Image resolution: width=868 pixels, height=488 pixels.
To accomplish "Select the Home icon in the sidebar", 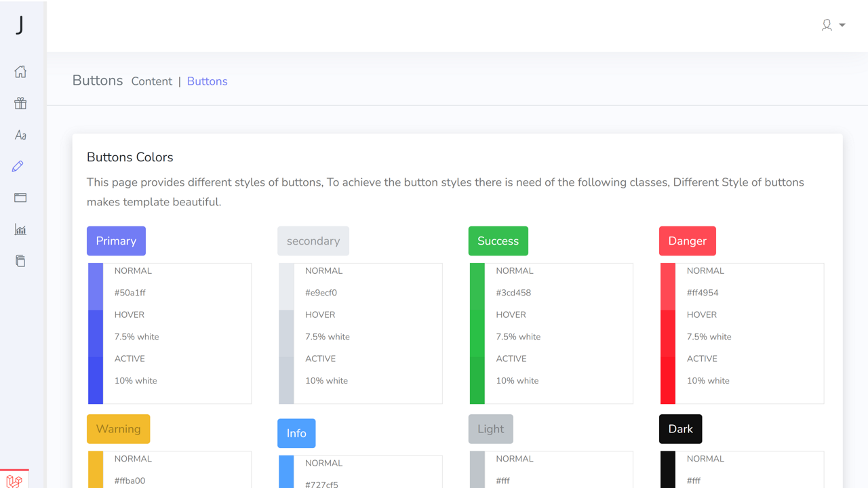I will tap(20, 71).
